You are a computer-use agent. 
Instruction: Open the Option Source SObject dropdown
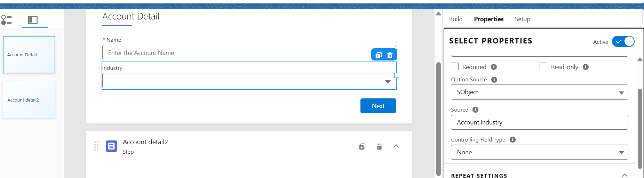click(539, 92)
